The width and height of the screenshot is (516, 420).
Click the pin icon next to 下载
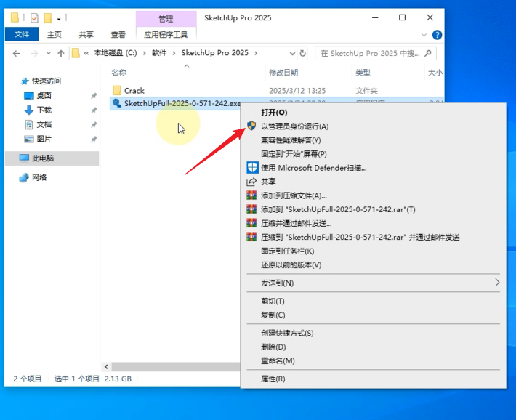point(94,110)
